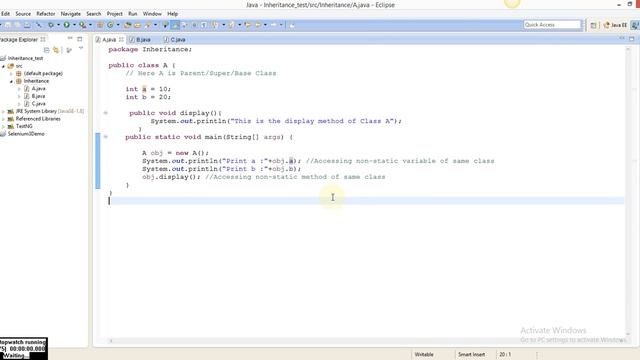This screenshot has width=640, height=360.
Task: Click the Search flashlight icon
Action: pyautogui.click(x=148, y=25)
